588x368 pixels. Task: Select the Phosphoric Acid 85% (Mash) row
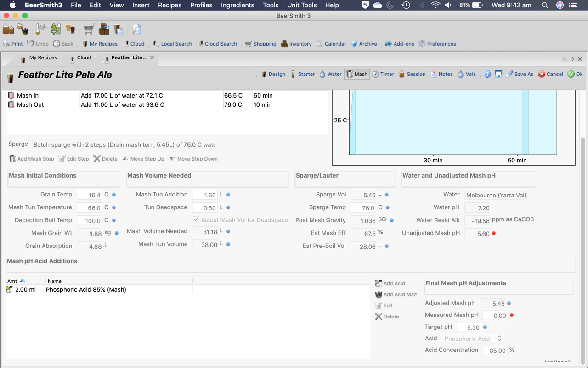tap(187, 290)
